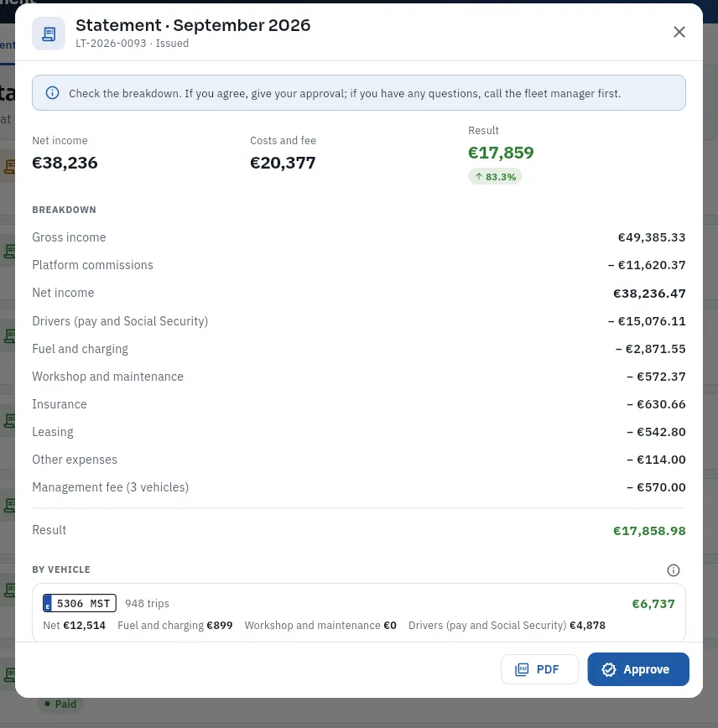Click the €570.00 management fee amount
Viewport: 718px width, 728px height.
(656, 487)
